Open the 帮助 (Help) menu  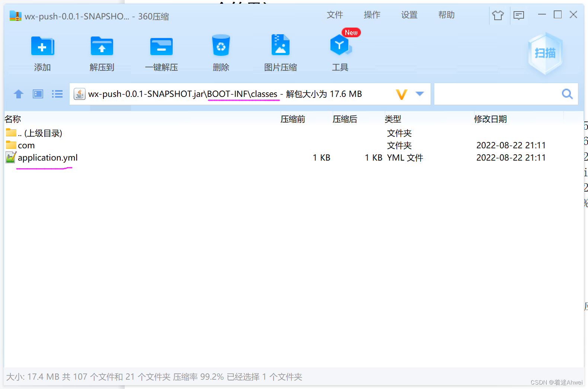click(x=447, y=15)
